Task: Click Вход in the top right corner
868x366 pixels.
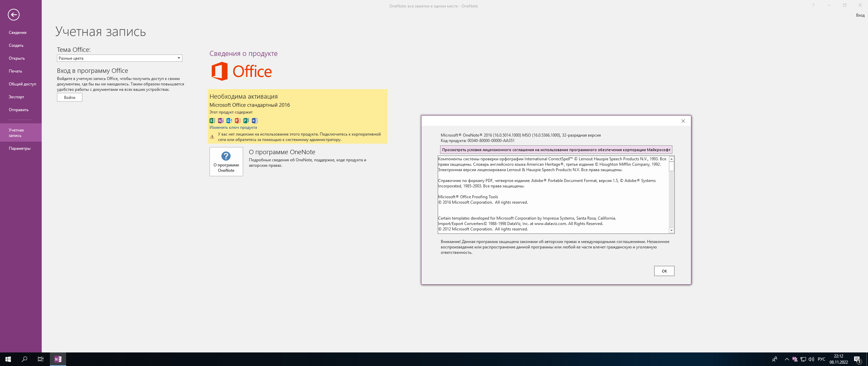Action: [860, 15]
